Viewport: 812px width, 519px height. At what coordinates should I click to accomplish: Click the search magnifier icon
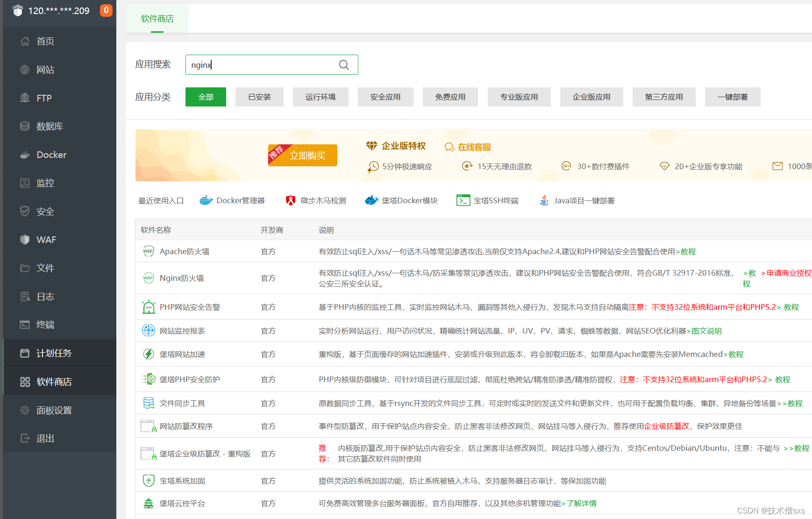tap(344, 65)
